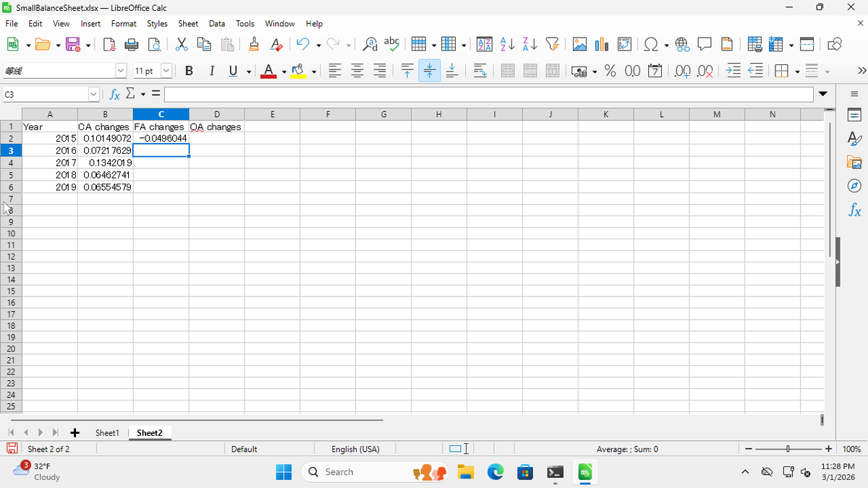
Task: Toggle bold formatting
Action: coord(189,70)
